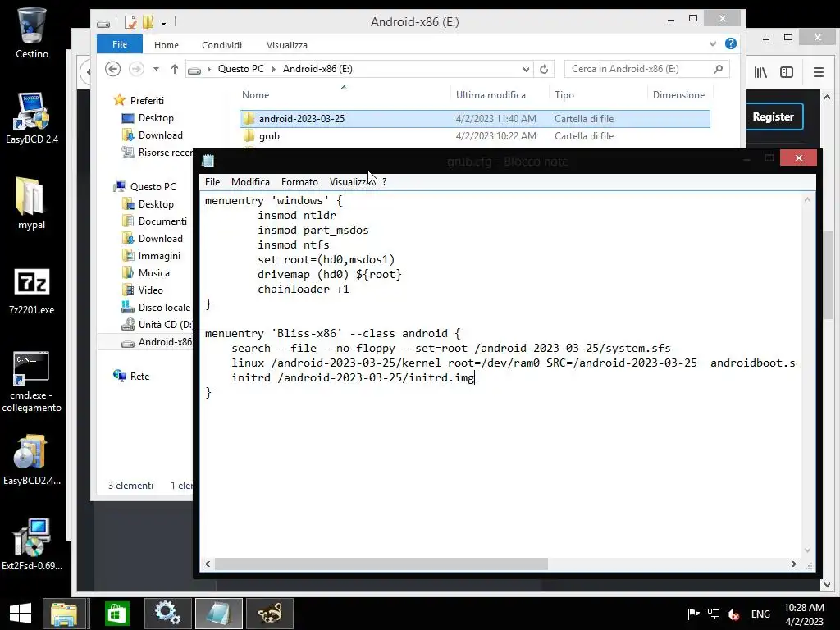Open Notepad Modifica menu
The height and width of the screenshot is (630, 840).
pyautogui.click(x=250, y=182)
